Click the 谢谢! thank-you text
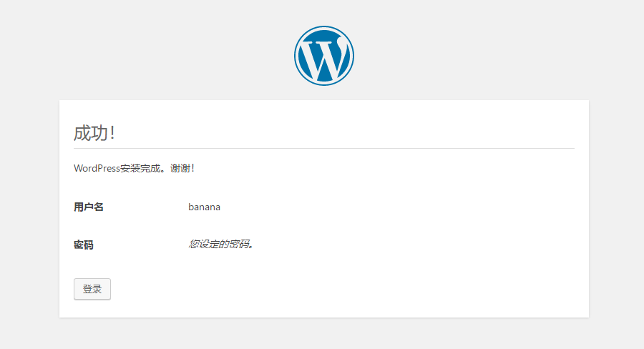644x349 pixels. (182, 168)
